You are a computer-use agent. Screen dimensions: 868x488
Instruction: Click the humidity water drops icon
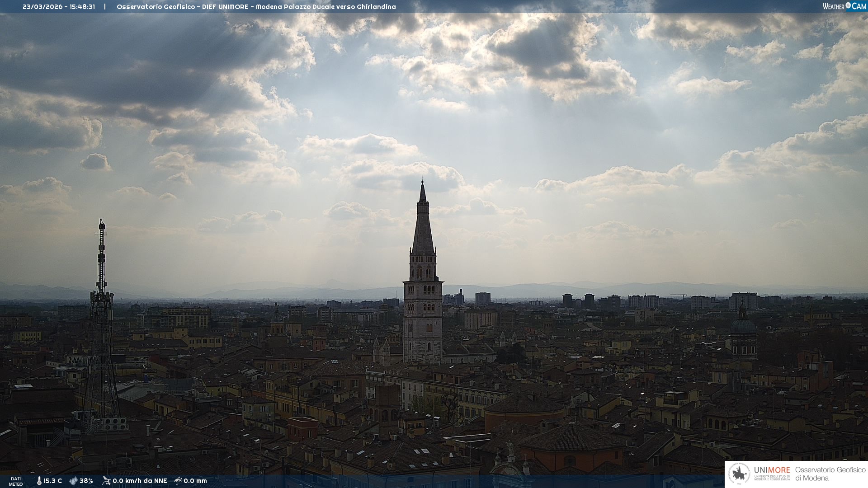tap(73, 481)
